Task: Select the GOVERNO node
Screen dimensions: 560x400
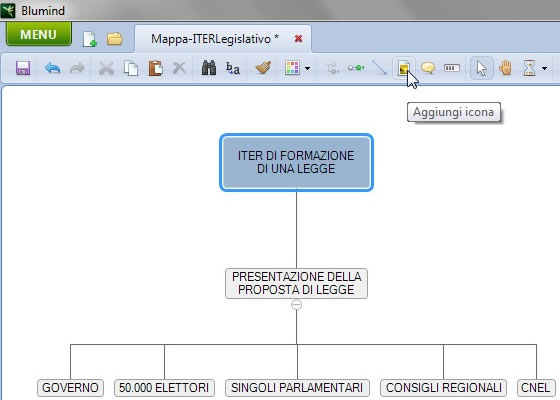Action: click(x=70, y=388)
